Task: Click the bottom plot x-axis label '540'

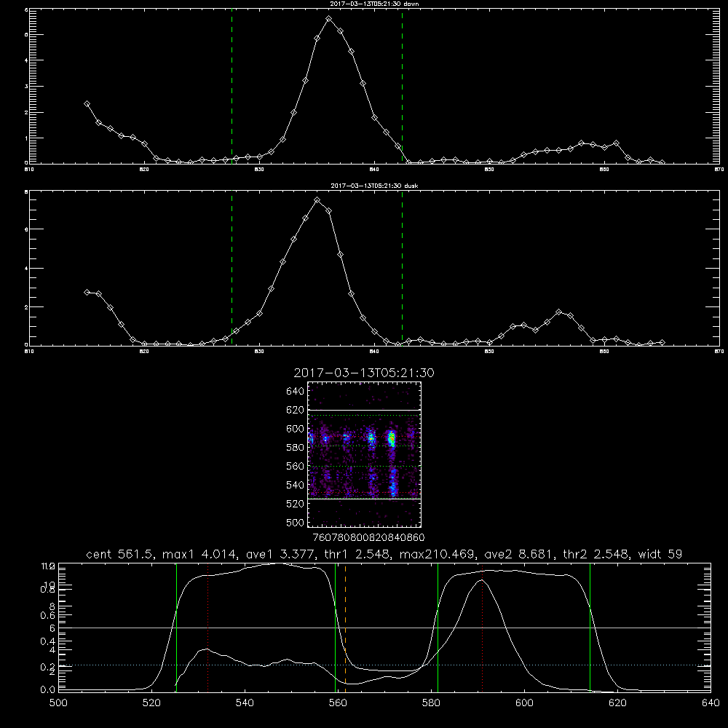Action: 245,703
